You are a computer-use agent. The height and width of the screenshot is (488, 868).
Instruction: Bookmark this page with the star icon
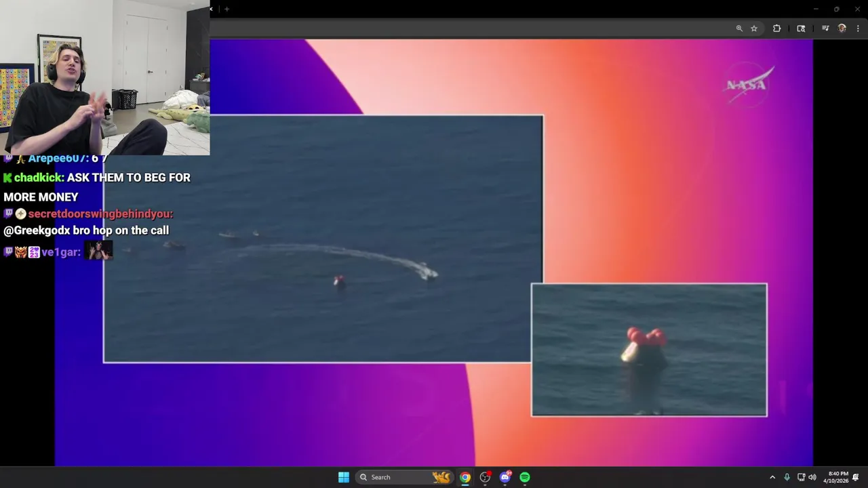[754, 28]
